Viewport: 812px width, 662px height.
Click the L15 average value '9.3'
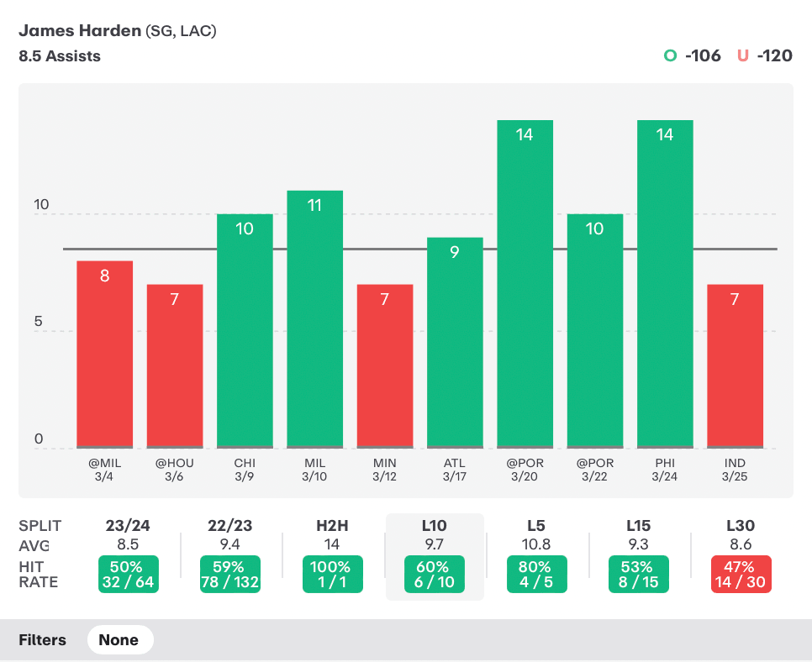click(x=638, y=544)
